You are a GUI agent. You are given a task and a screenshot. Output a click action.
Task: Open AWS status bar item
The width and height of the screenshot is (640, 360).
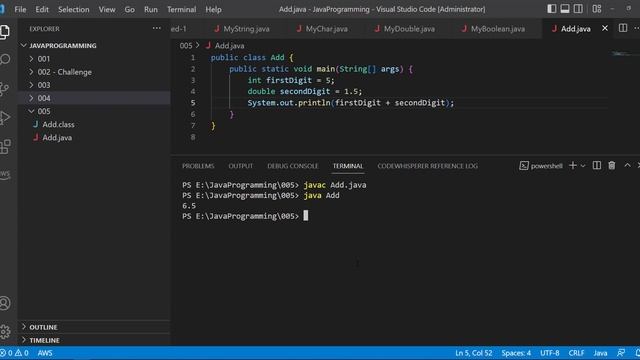click(45, 353)
